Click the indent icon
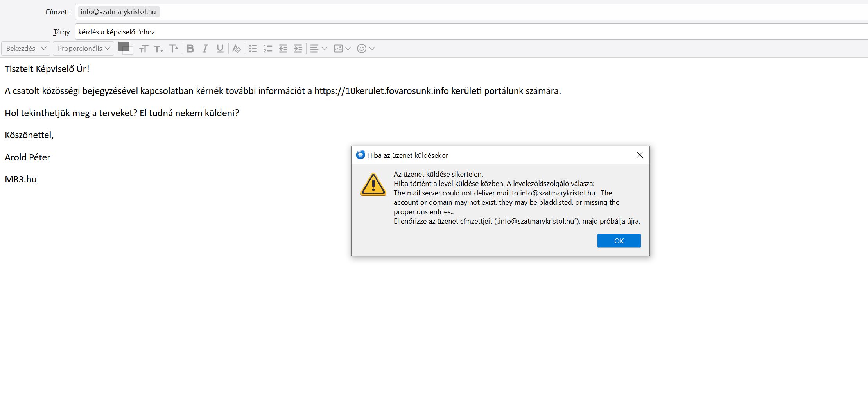 click(298, 49)
